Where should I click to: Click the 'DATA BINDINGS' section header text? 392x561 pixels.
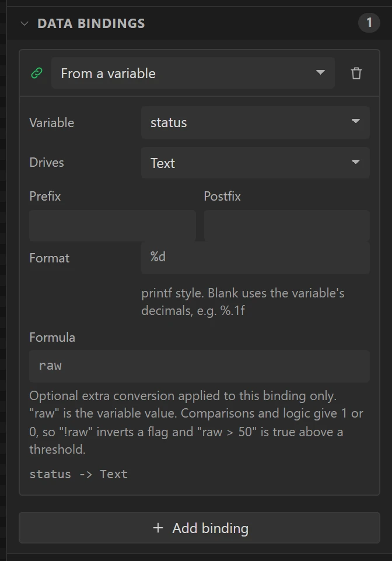(91, 23)
